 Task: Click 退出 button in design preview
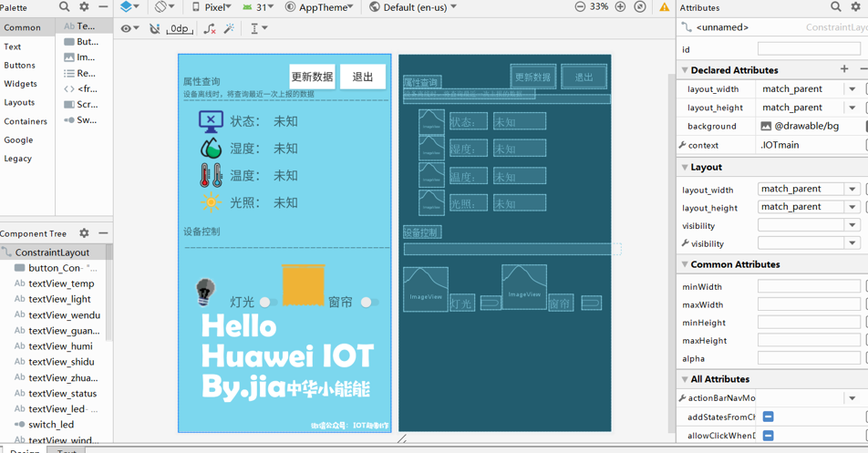(363, 77)
